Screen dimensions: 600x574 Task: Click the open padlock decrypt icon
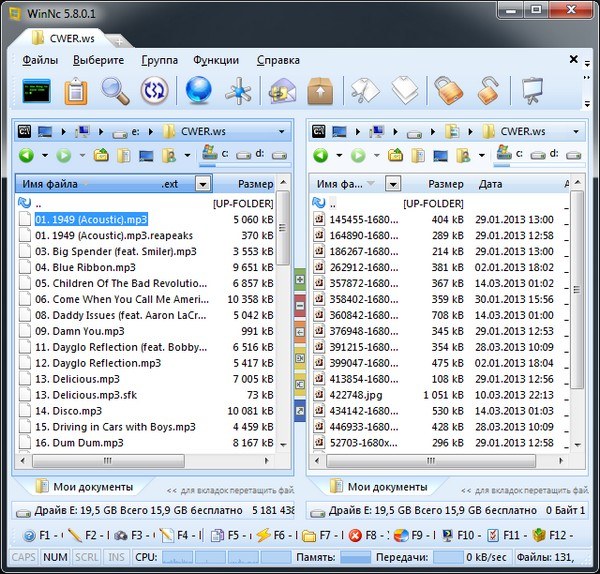click(x=487, y=92)
